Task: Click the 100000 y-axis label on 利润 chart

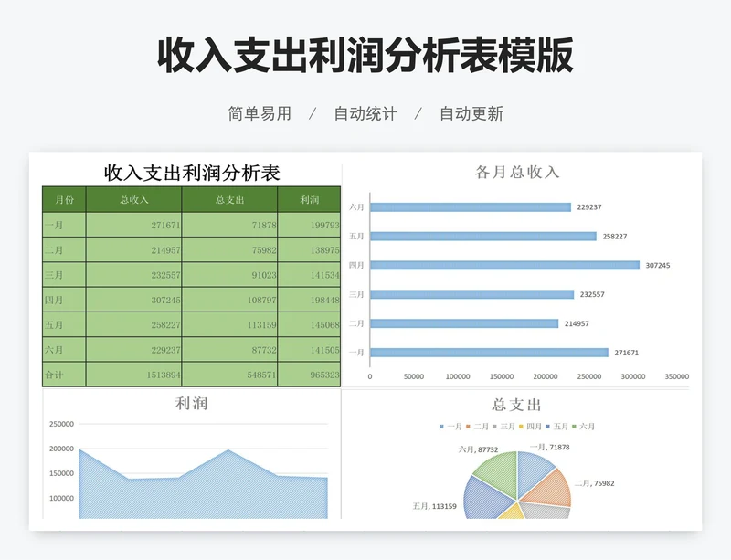Action: [61, 498]
